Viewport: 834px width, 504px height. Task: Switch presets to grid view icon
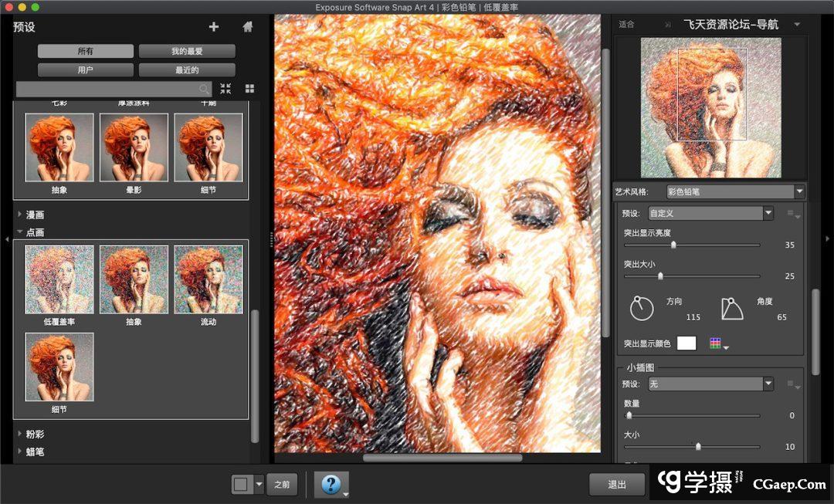pyautogui.click(x=249, y=89)
